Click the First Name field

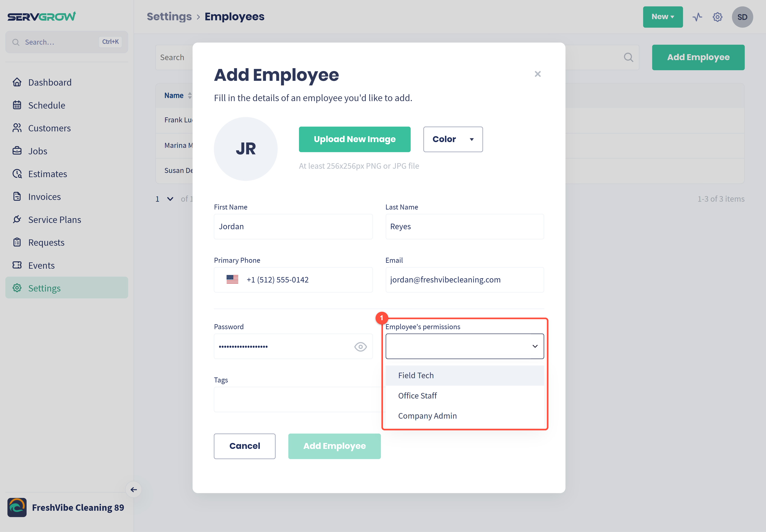[293, 227]
